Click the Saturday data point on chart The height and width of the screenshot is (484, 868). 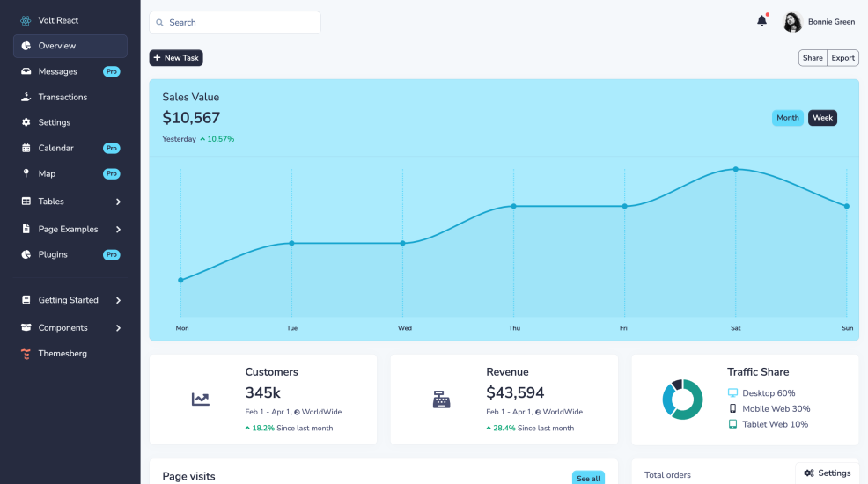pos(736,169)
